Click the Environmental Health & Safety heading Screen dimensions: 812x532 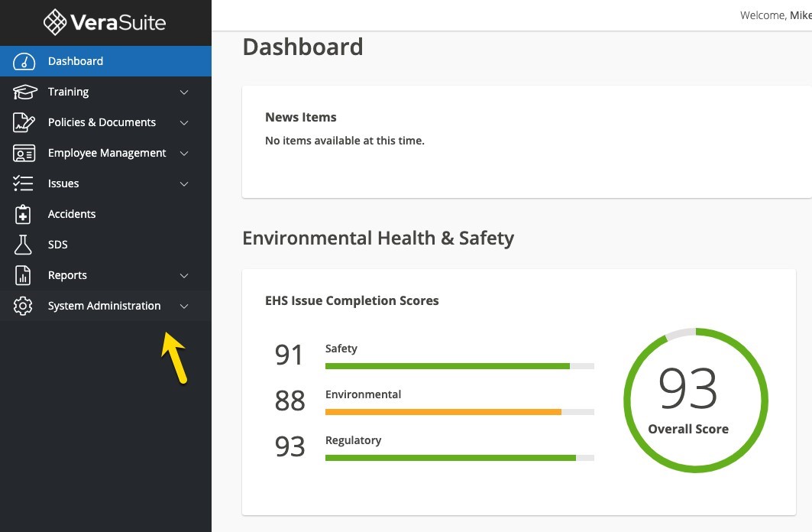pos(378,238)
